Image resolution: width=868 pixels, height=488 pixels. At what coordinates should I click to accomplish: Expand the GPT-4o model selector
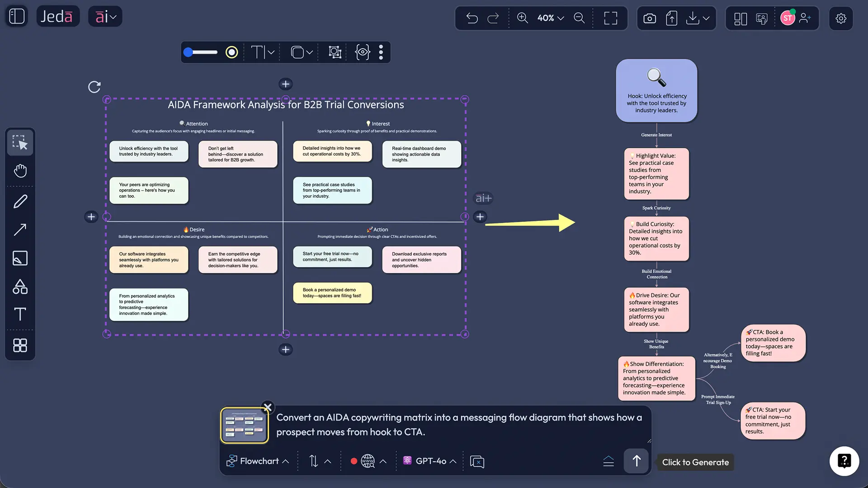[x=430, y=461]
